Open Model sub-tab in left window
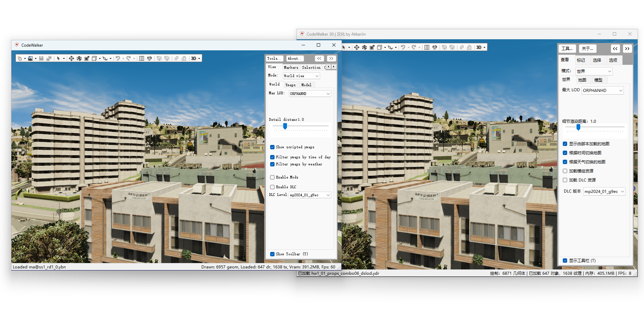Image resolution: width=644 pixels, height=310 pixels. (306, 85)
